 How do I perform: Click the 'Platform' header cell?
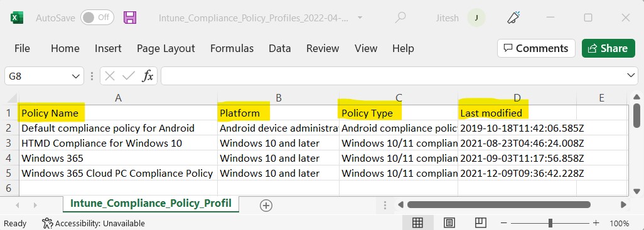click(279, 113)
